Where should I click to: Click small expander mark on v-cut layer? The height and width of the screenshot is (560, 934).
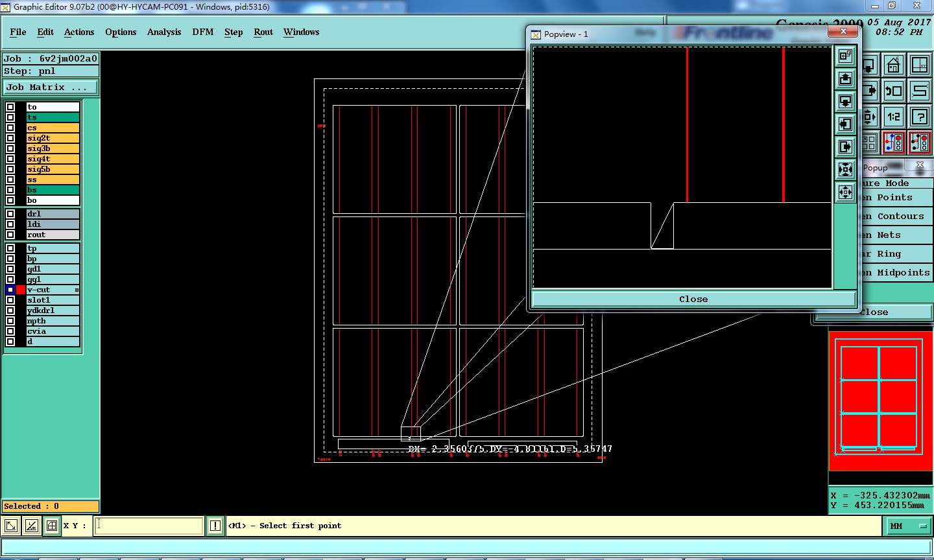(x=77, y=290)
